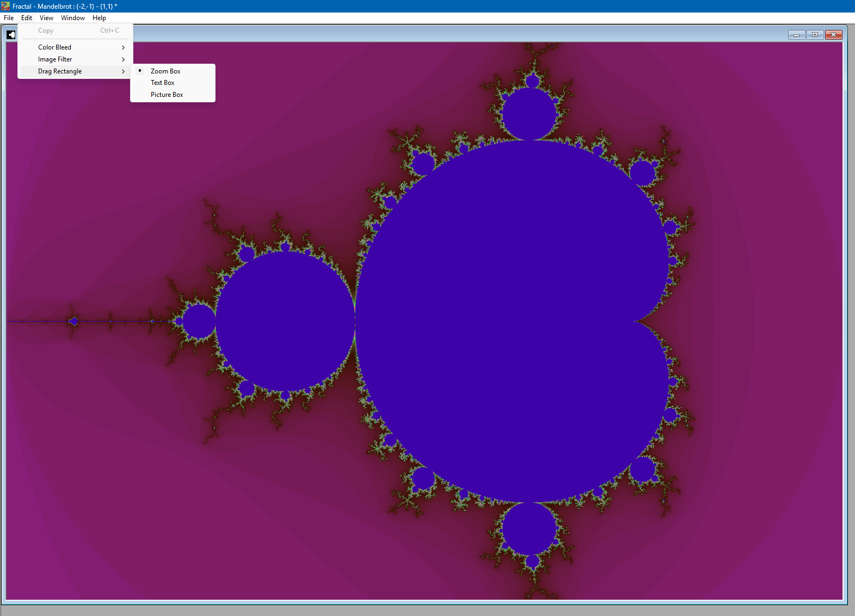Choose Picture Box drag mode
Screen dimensions: 855x616
173,95
